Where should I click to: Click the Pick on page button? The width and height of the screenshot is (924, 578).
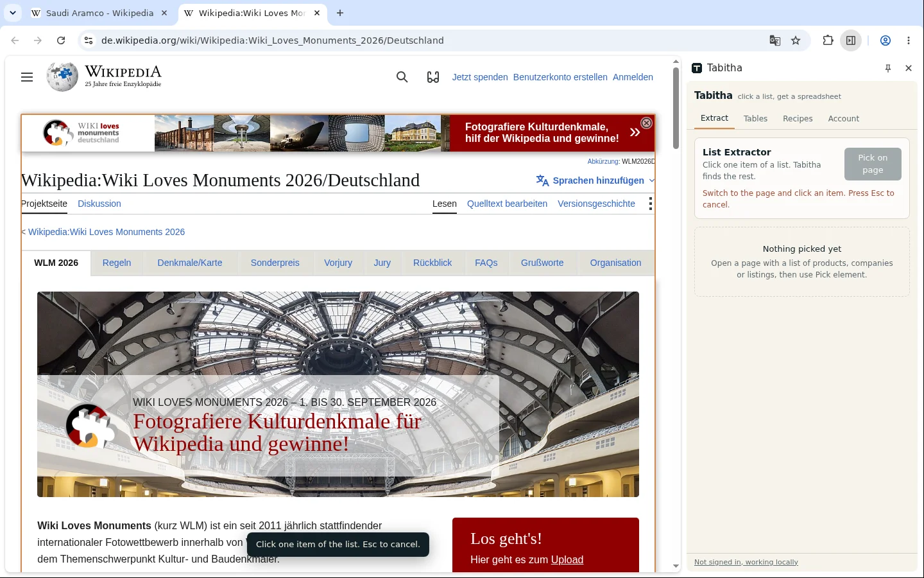pos(873,164)
